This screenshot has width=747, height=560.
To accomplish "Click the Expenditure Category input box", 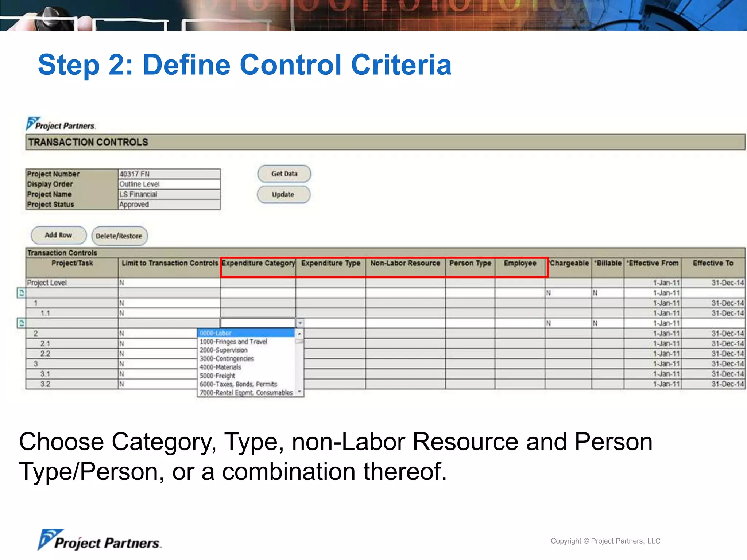I will pyautogui.click(x=258, y=323).
